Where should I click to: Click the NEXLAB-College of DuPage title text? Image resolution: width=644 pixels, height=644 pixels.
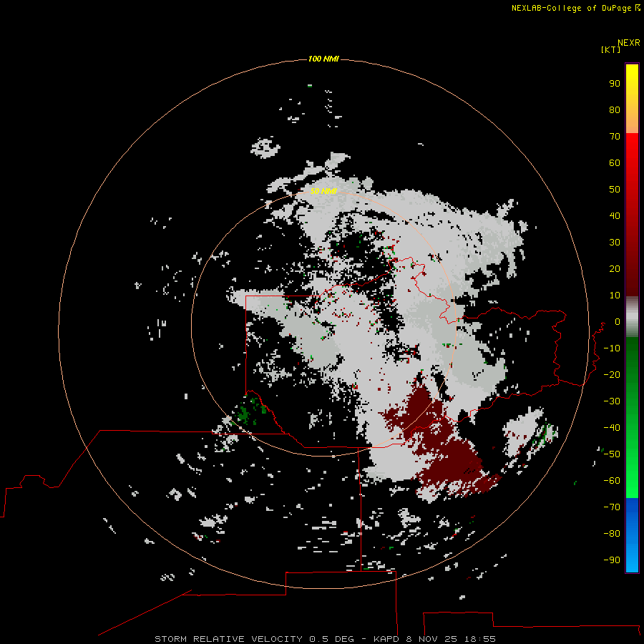571,8
